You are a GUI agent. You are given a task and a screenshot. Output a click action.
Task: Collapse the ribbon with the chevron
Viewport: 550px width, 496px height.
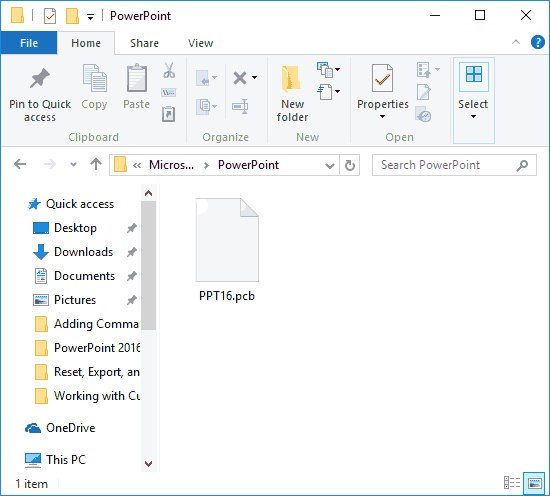(516, 42)
